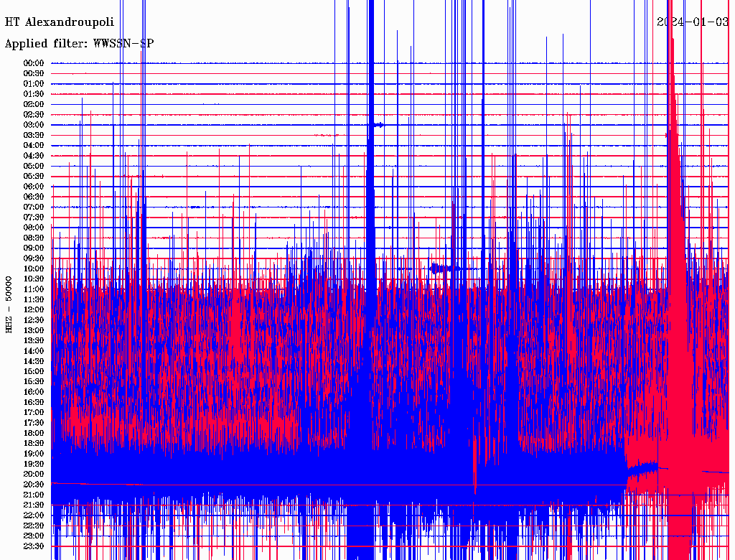Click the 10:00 time label

pos(34,269)
